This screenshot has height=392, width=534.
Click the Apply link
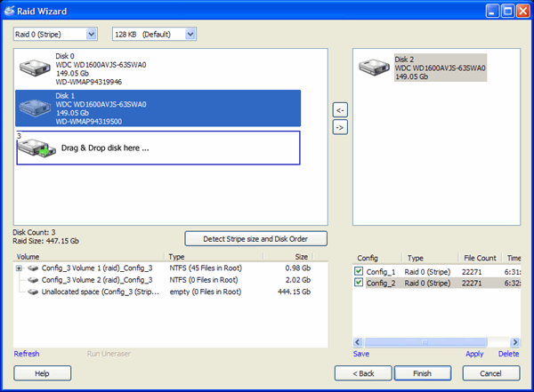[474, 354]
